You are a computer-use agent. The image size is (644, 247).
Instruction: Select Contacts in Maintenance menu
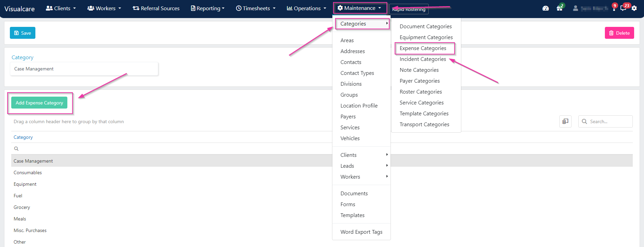click(x=351, y=62)
